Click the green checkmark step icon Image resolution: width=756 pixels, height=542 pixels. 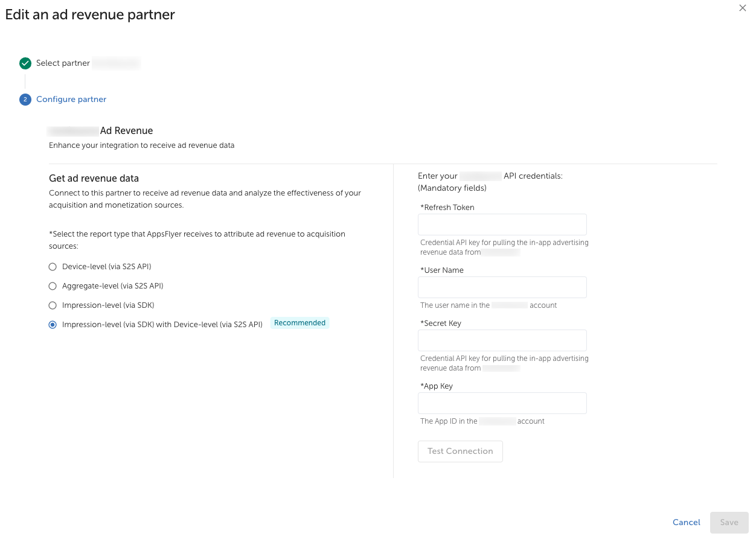(x=25, y=63)
